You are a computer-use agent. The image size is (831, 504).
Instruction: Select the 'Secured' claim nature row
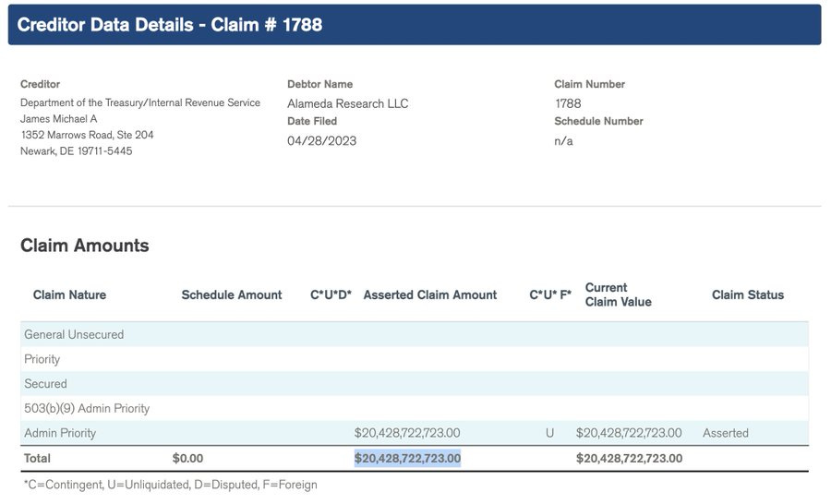tap(415, 384)
